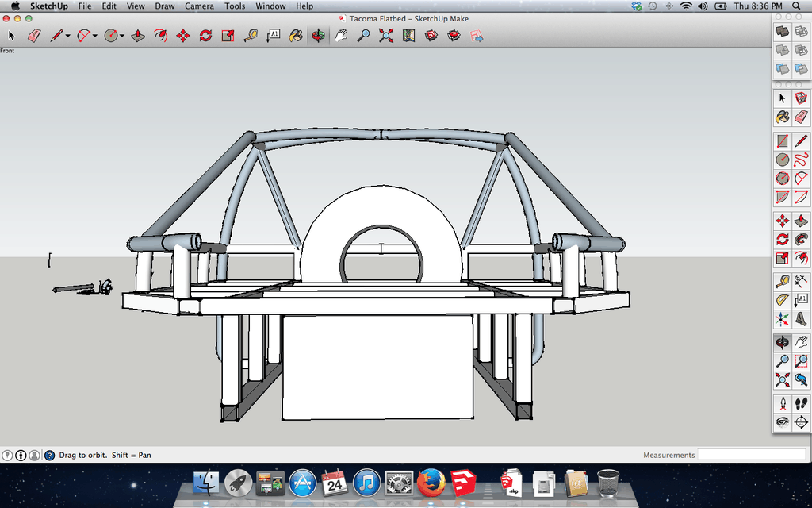The image size is (812, 508).
Task: Choose Push/Pull in the top toolbar
Action: click(x=138, y=35)
